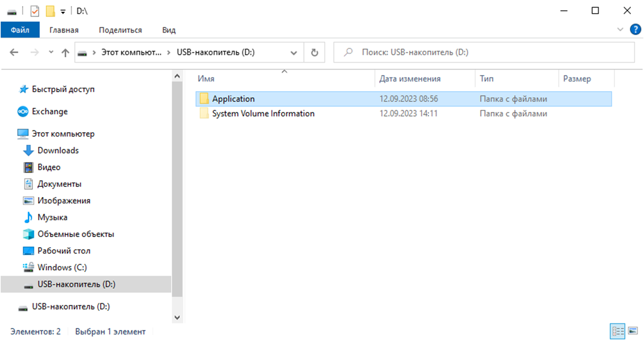644x340 pixels.
Task: Click the Back arrow navigation button
Action: (x=14, y=52)
